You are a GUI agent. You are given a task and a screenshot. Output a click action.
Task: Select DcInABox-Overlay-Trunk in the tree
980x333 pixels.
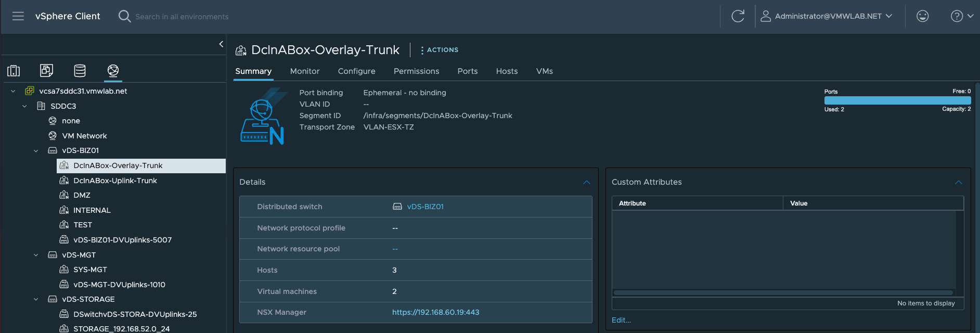(141, 165)
